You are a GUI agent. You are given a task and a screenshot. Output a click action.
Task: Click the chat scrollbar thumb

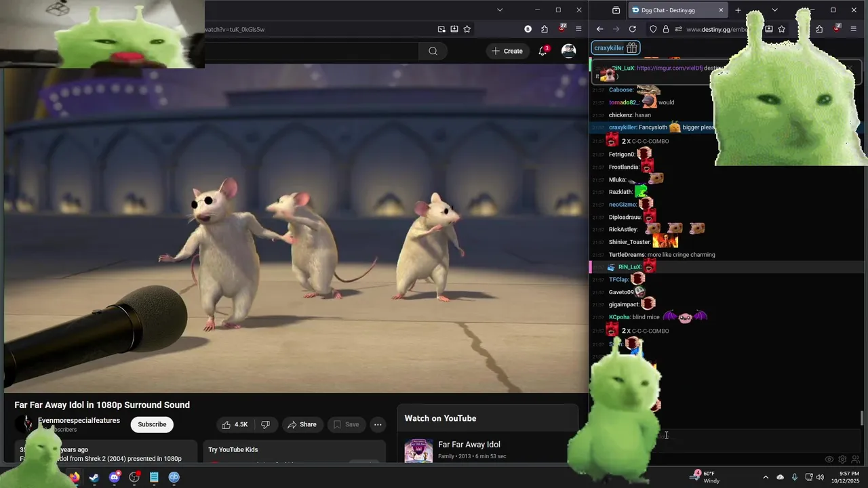click(863, 418)
